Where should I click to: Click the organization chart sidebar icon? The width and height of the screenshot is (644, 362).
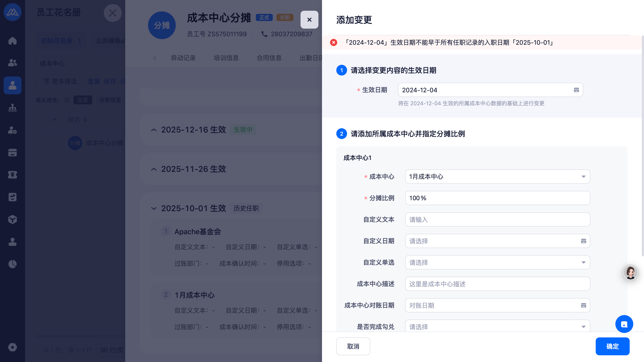click(x=12, y=108)
